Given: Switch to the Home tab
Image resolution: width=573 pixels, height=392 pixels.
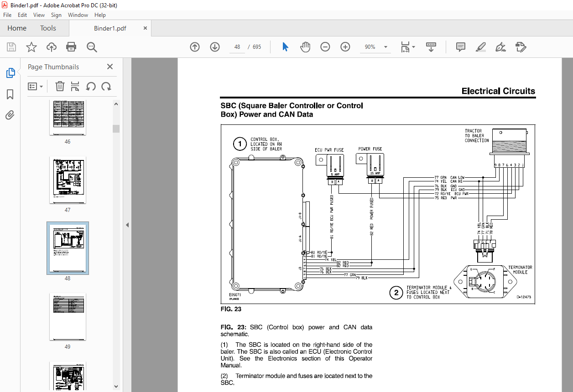Looking at the screenshot, I should (x=17, y=28).
